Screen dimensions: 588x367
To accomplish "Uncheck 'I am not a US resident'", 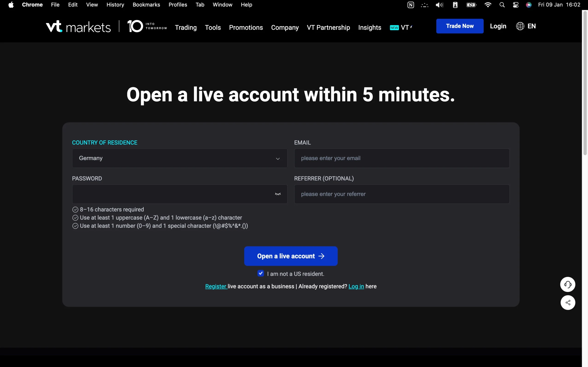I will 260,274.
